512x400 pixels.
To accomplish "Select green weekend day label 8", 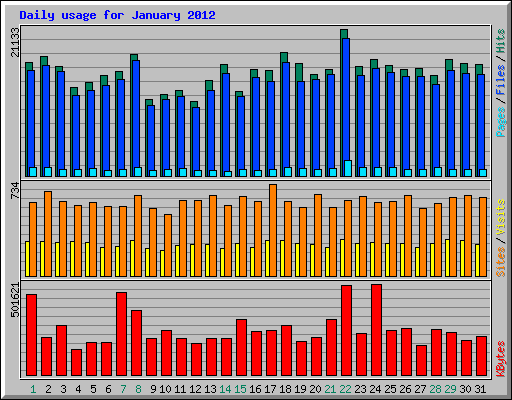I will click(138, 389).
